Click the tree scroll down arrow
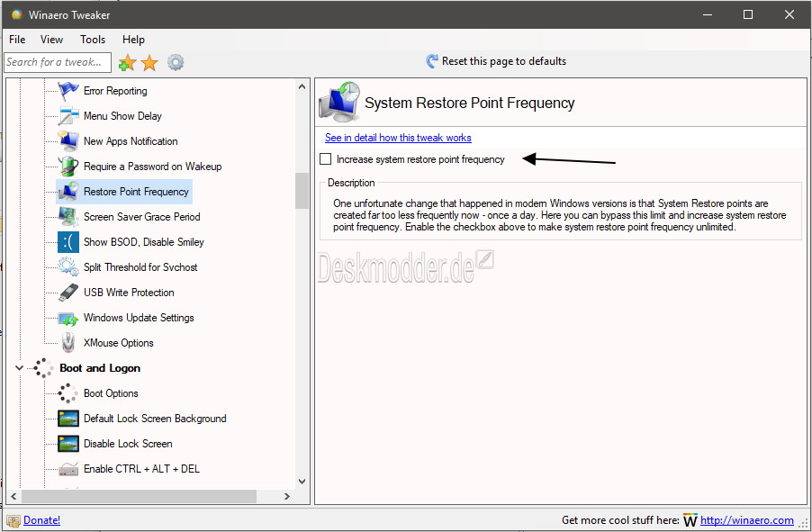The image size is (812, 532). [x=302, y=482]
